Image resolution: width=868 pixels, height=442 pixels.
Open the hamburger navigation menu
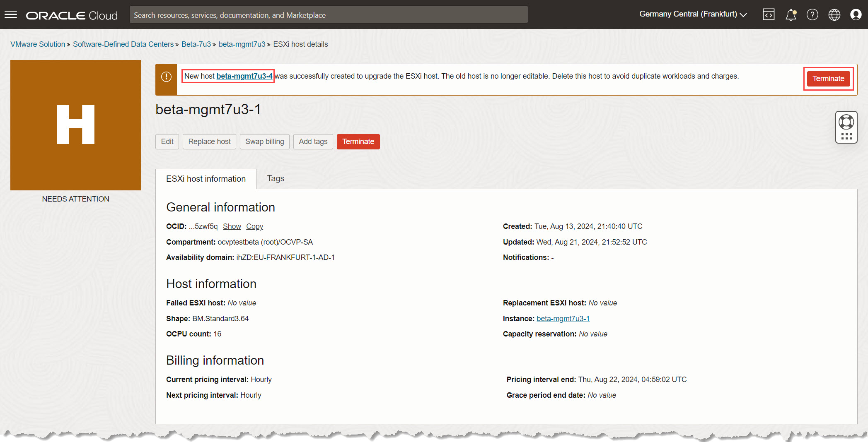point(11,15)
